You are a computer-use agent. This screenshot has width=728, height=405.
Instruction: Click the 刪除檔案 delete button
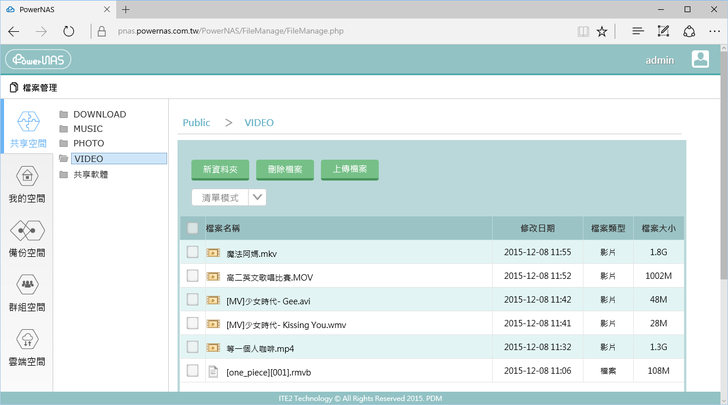[x=284, y=170]
